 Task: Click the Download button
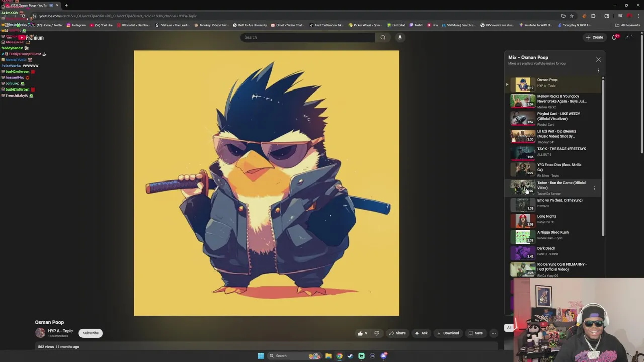[448, 333]
